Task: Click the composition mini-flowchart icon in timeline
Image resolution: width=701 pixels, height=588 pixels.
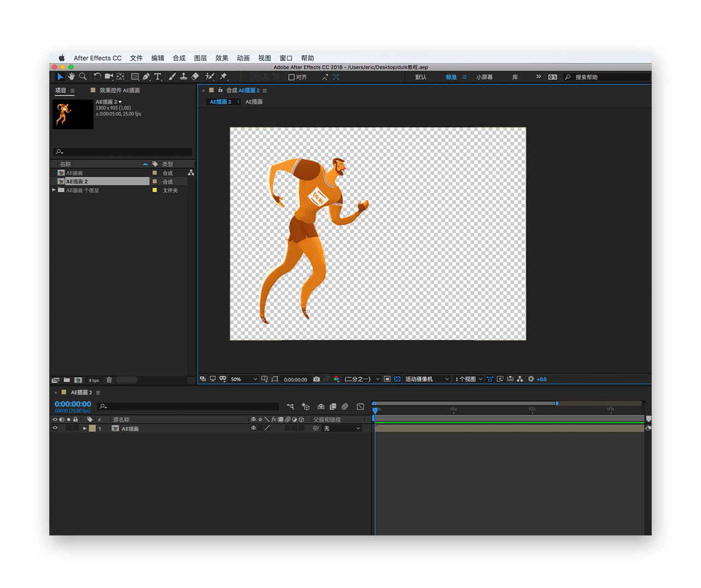Action: [x=290, y=406]
